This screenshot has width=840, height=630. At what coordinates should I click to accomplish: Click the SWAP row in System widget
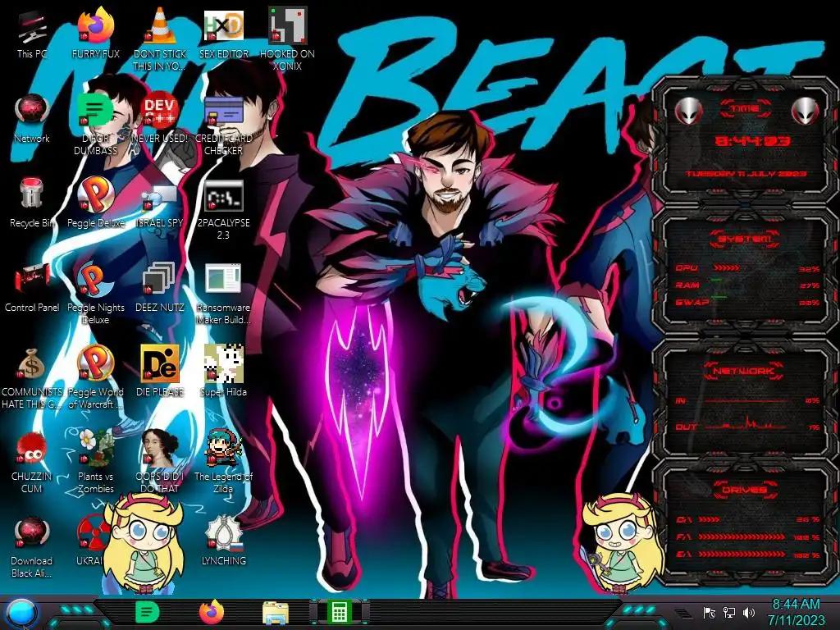point(747,302)
